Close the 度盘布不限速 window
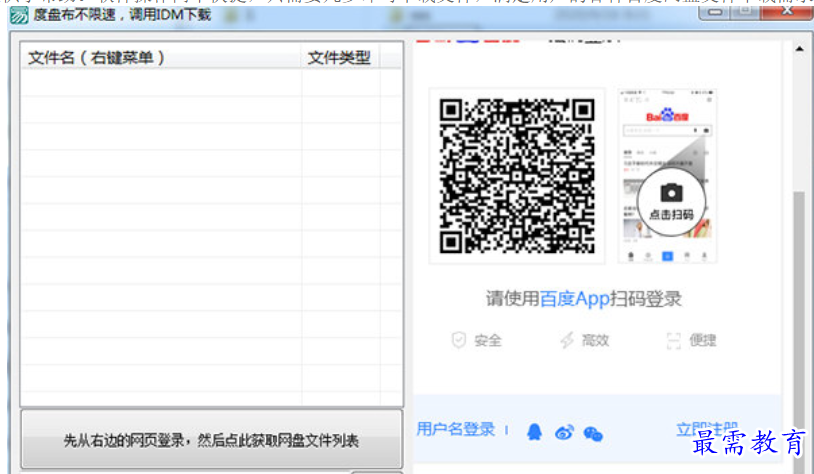 click(x=787, y=11)
